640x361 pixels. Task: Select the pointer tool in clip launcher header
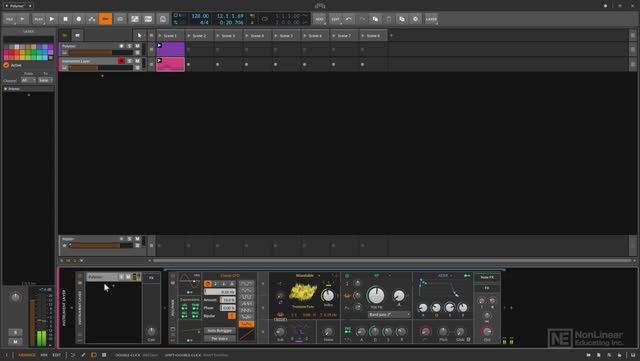139,36
